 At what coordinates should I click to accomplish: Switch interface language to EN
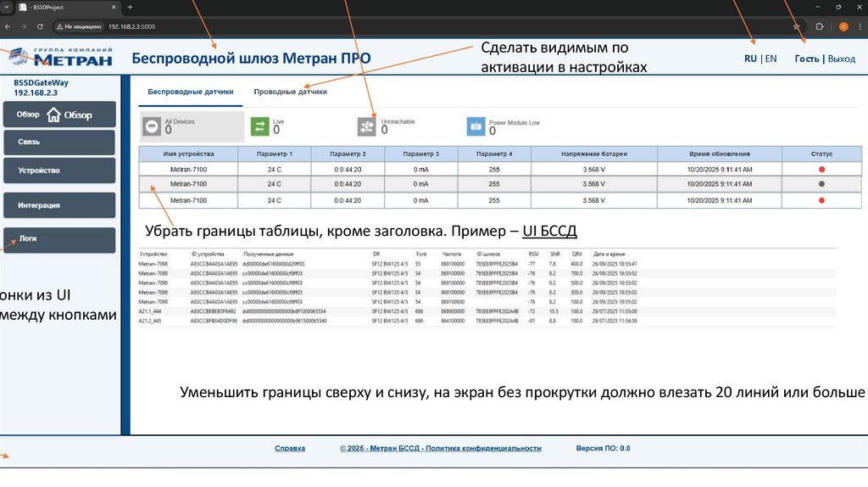771,59
